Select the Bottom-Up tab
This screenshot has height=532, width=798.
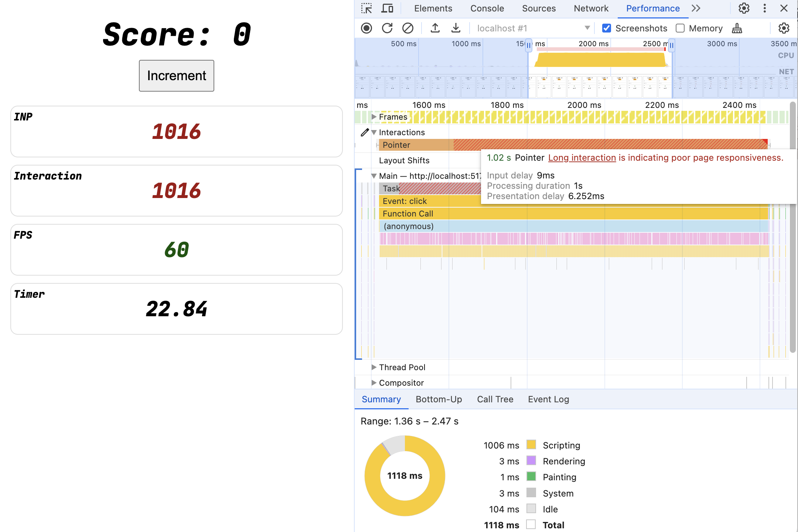439,399
